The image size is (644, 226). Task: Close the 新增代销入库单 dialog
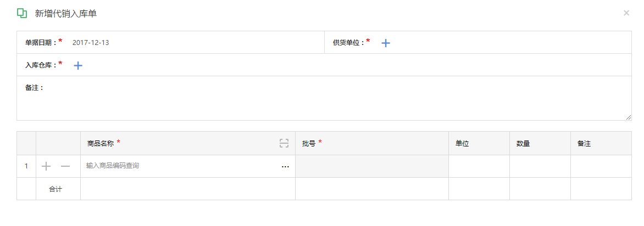click(626, 13)
